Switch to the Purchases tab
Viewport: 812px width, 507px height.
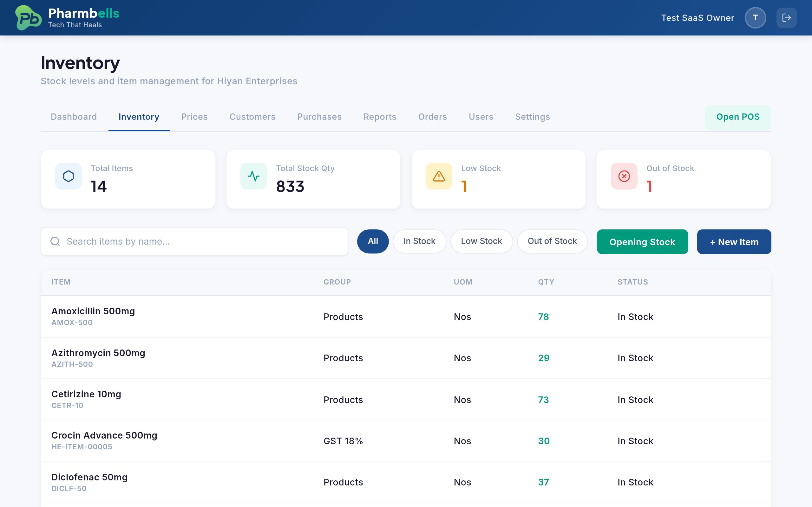(319, 117)
